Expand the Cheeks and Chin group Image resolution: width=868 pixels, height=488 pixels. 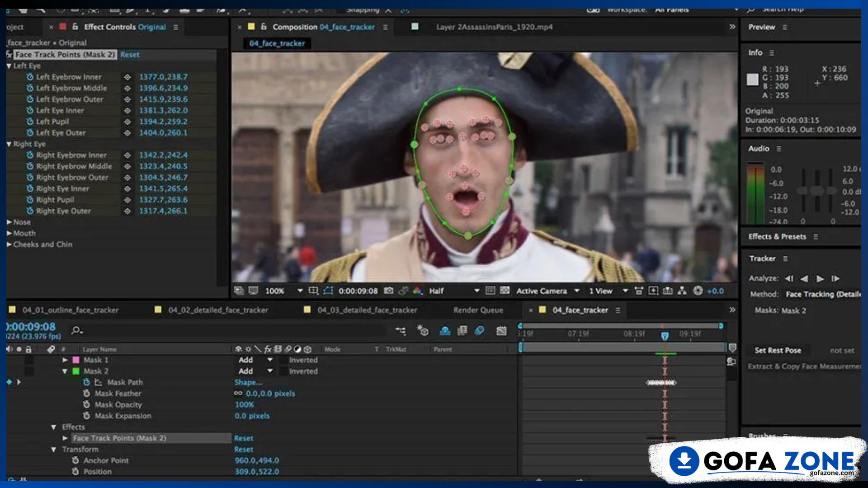click(9, 244)
